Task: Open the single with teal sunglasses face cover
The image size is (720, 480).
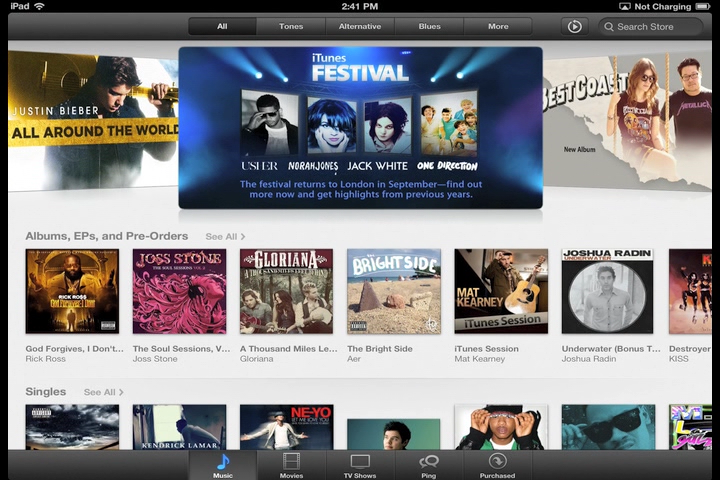Action: coord(608,427)
